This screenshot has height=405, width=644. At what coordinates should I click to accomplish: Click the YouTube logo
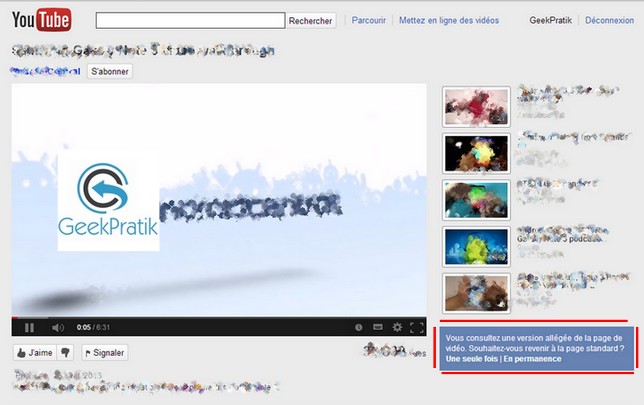tap(41, 19)
